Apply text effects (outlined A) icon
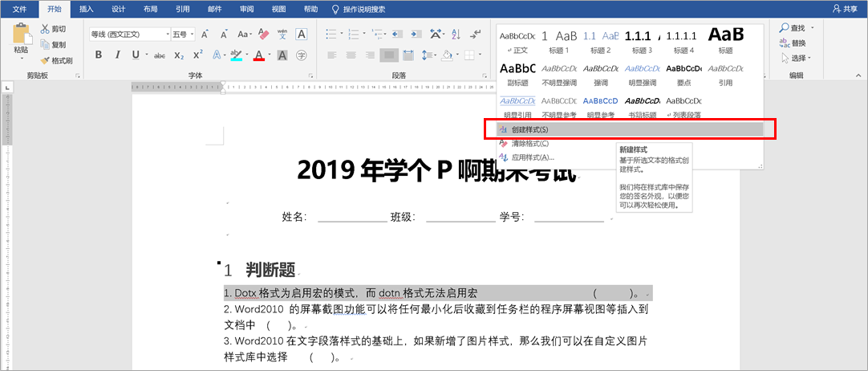This screenshot has height=371, width=868. point(217,55)
